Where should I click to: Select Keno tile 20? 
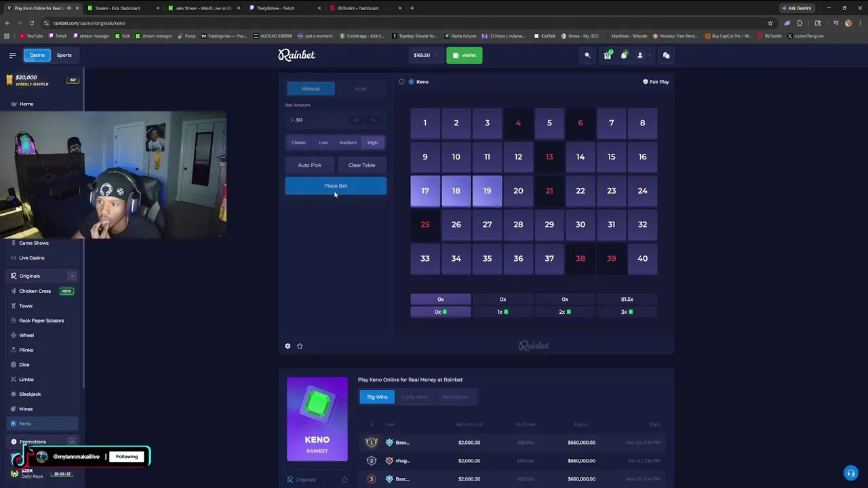(518, 191)
